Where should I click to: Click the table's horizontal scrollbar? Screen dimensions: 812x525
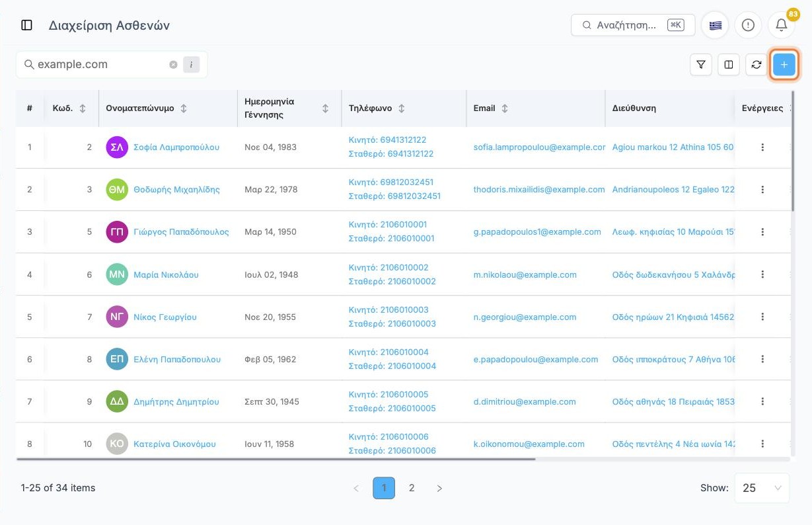click(276, 458)
